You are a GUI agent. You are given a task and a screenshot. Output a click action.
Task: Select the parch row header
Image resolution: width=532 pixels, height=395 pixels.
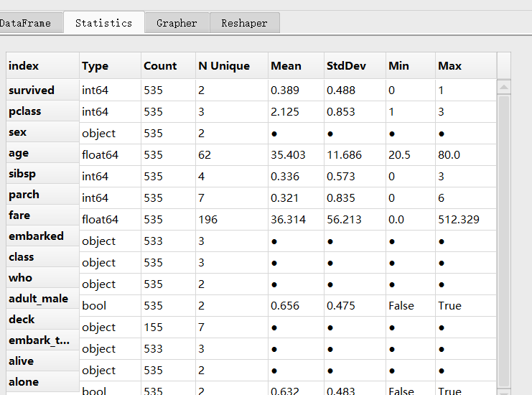pos(43,195)
